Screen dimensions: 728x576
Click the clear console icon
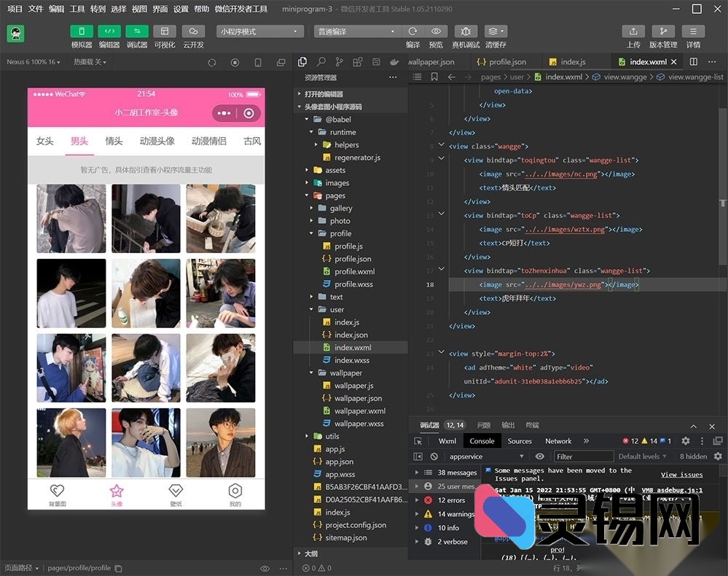pyautogui.click(x=434, y=456)
